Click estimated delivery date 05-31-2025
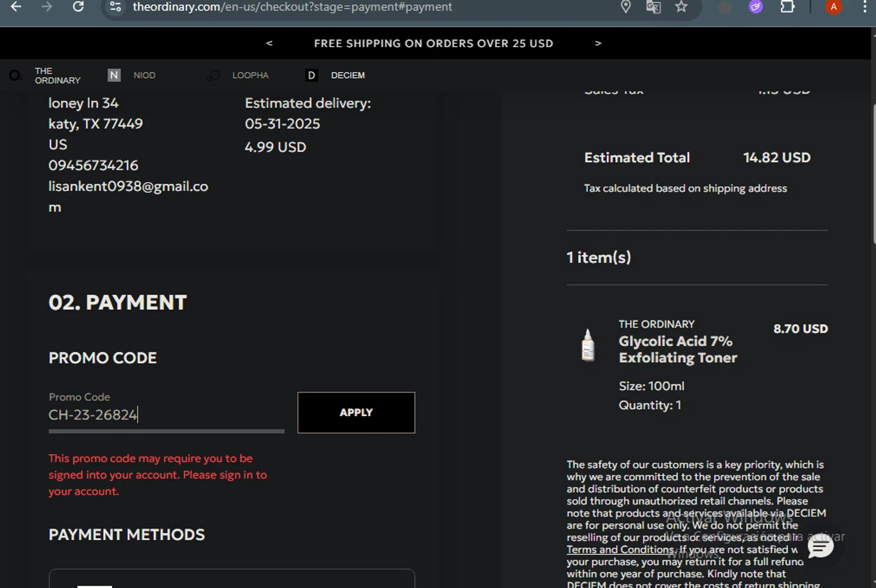 [x=282, y=124]
